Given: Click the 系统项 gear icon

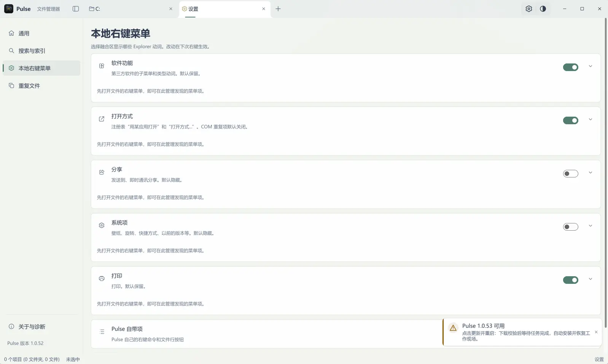Looking at the screenshot, I should [x=102, y=225].
